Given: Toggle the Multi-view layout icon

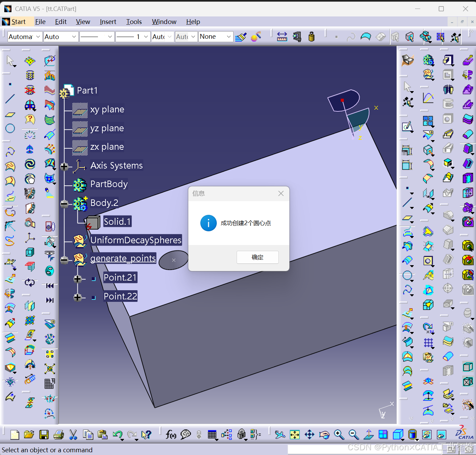Looking at the screenshot, I should pyautogui.click(x=383, y=435).
